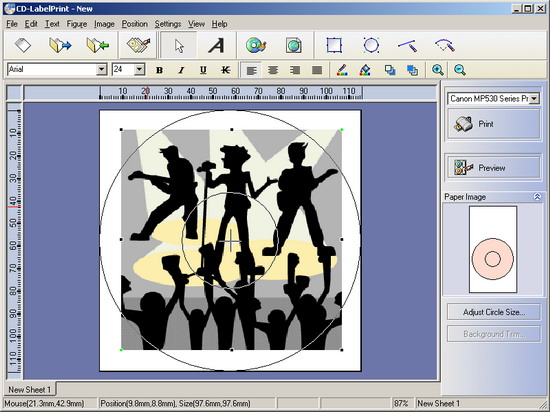
Task: Set text alignment to center
Action: [273, 70]
